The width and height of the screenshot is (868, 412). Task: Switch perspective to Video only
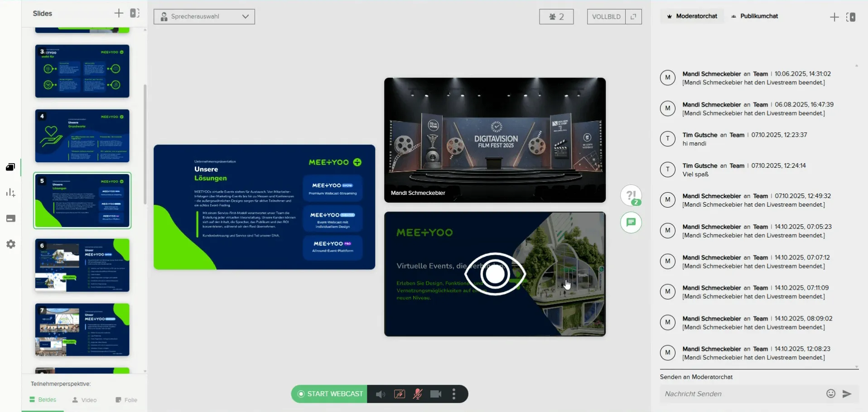[x=84, y=400]
